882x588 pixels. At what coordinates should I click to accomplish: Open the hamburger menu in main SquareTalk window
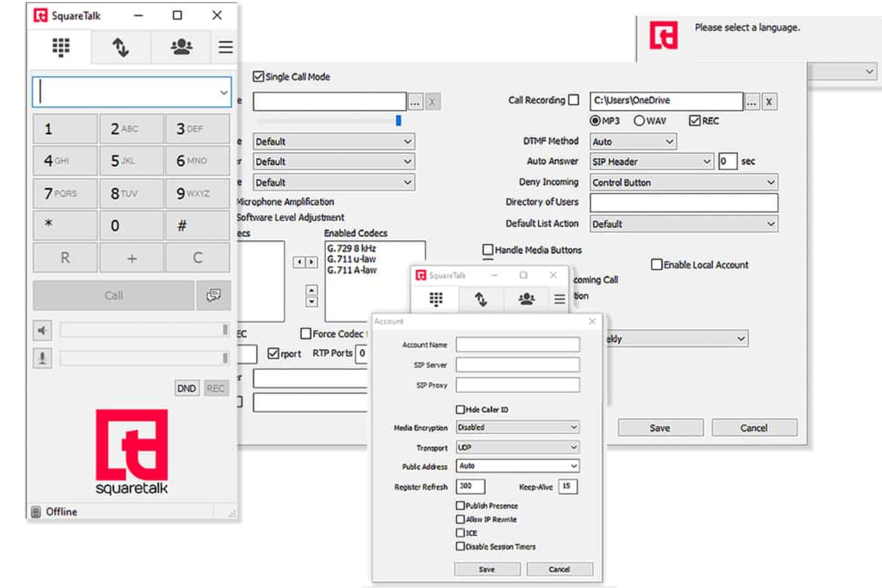[225, 47]
